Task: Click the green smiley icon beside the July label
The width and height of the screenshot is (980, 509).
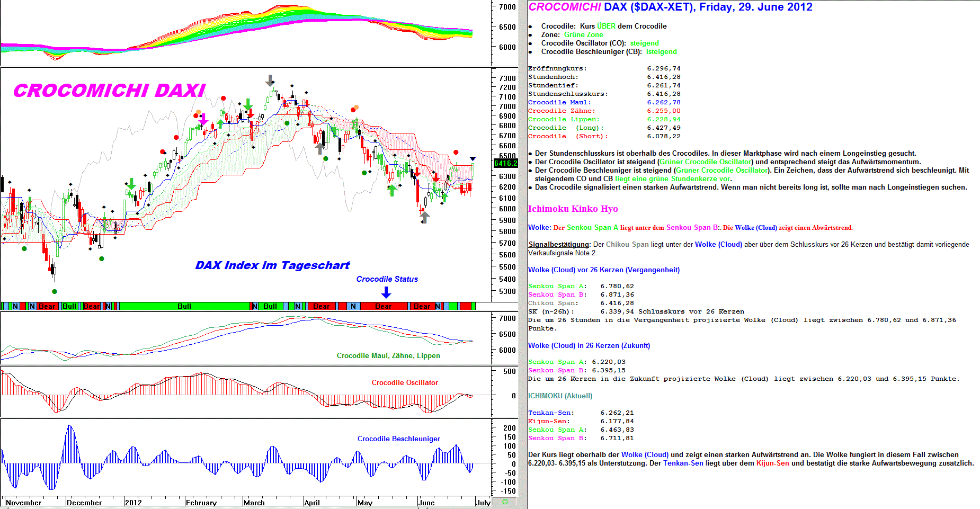Action: pos(505,501)
